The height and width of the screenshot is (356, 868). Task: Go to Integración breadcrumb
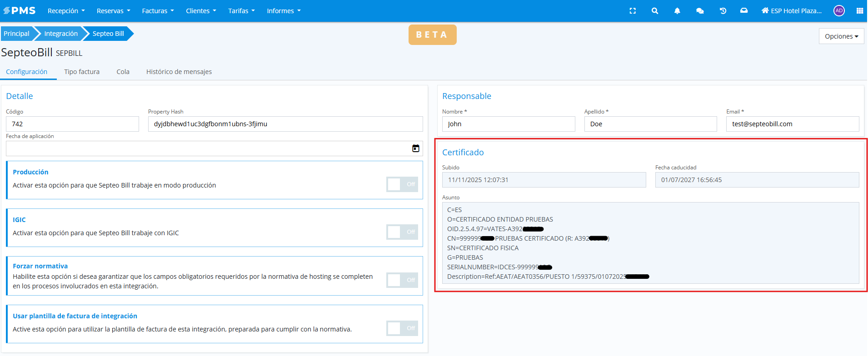(61, 34)
